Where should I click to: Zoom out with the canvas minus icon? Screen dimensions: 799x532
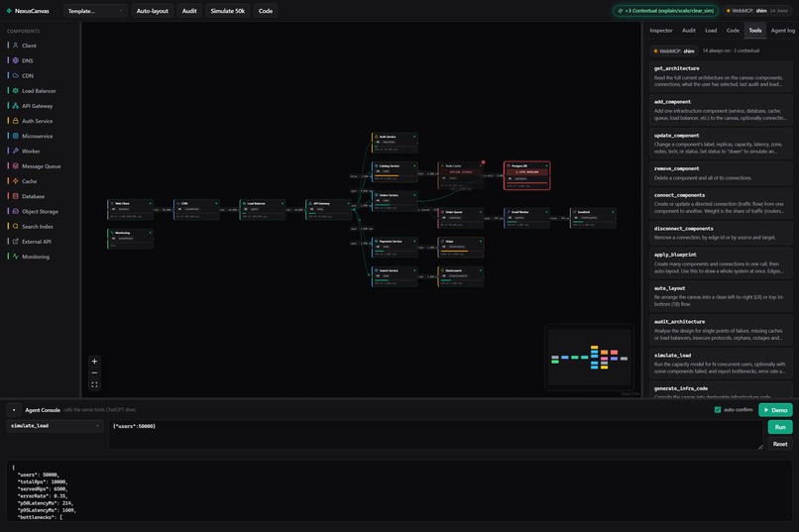click(94, 373)
